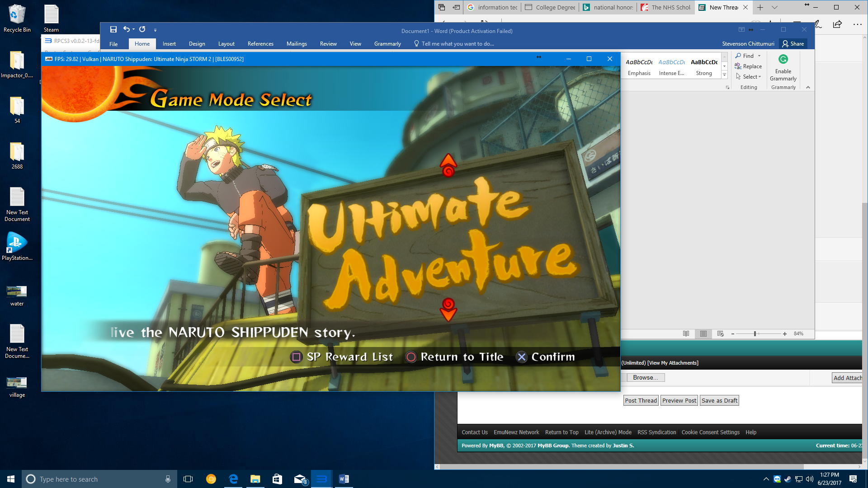Click the Undo arrow in Word's toolbar
The height and width of the screenshot is (488, 868).
[x=127, y=29]
